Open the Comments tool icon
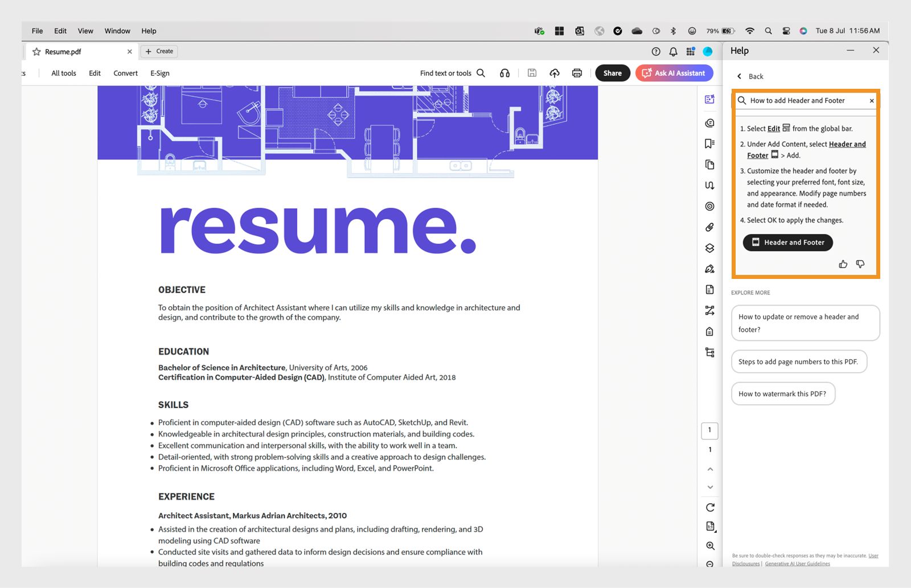This screenshot has width=911, height=588. [709, 123]
